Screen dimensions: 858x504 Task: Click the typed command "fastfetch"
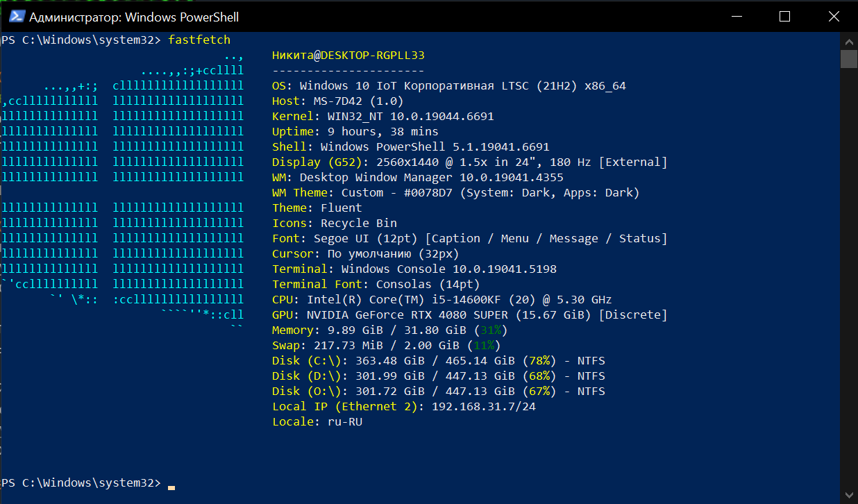tap(199, 40)
